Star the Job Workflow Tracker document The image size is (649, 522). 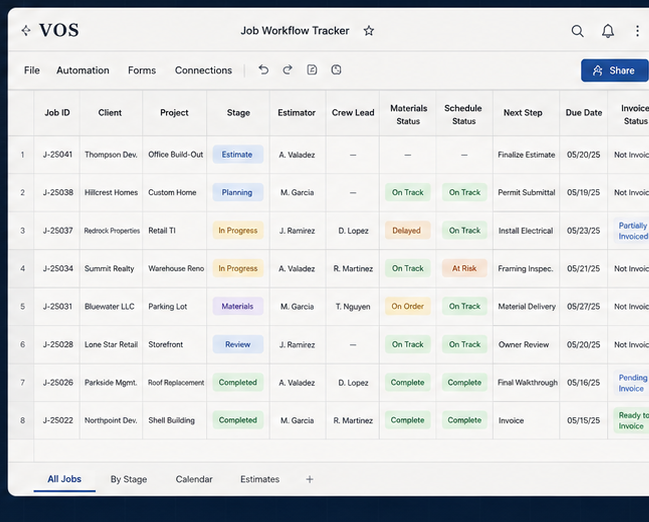pos(368,31)
